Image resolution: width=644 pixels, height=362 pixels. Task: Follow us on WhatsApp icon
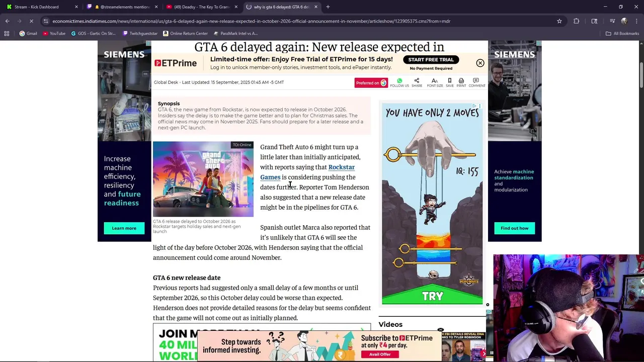click(399, 83)
